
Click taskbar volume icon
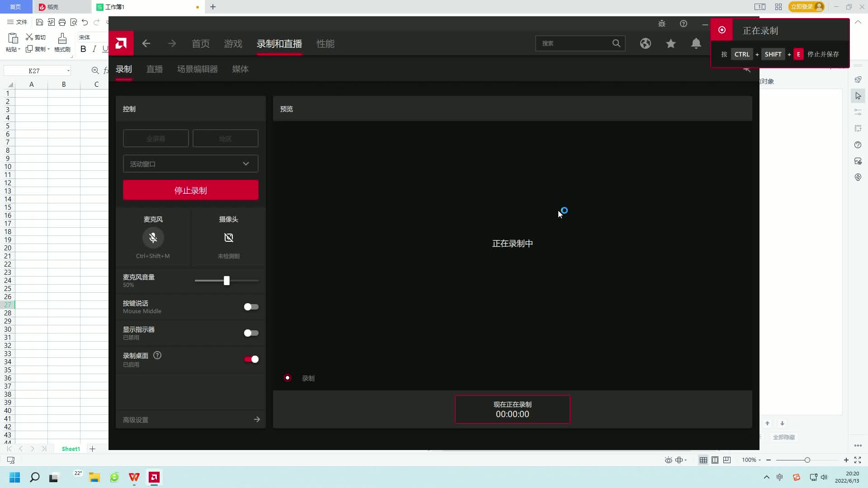[x=824, y=477]
